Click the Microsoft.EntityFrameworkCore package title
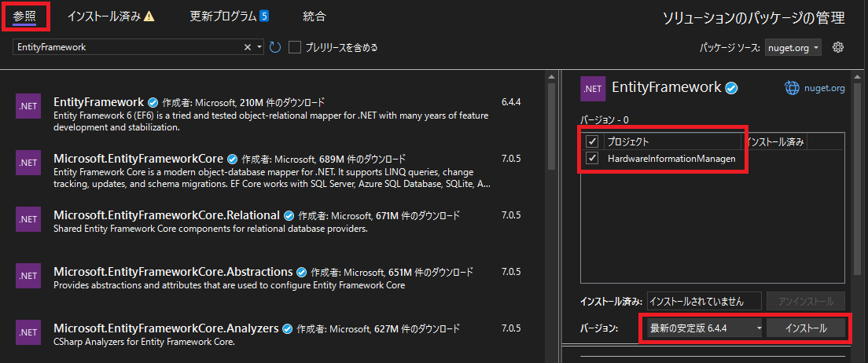The image size is (868, 363). pyautogui.click(x=138, y=159)
